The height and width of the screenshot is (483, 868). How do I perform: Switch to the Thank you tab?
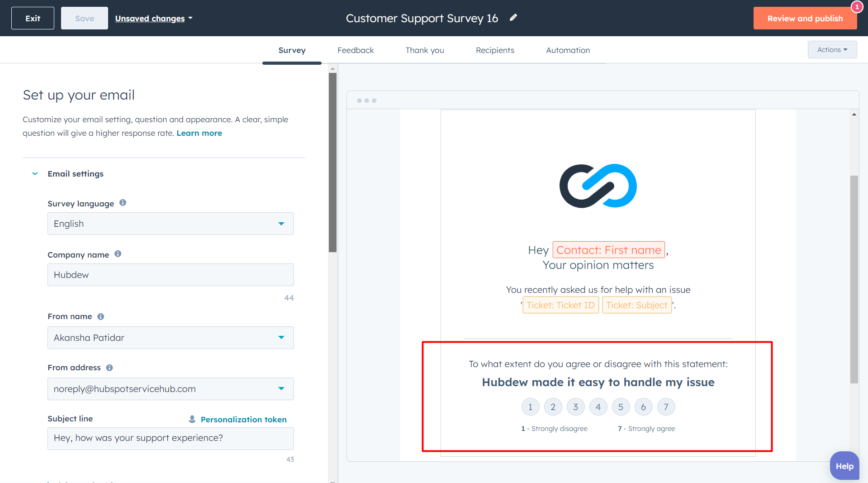tap(425, 50)
